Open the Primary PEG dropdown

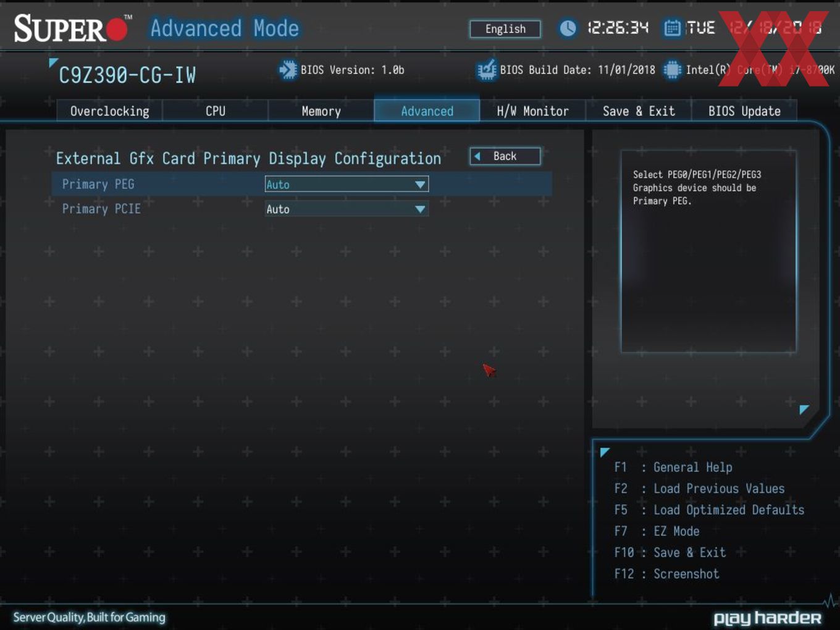346,184
